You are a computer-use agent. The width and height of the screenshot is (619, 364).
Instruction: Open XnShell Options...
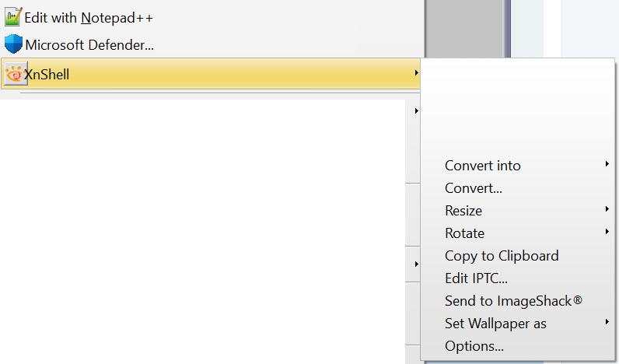click(x=474, y=346)
